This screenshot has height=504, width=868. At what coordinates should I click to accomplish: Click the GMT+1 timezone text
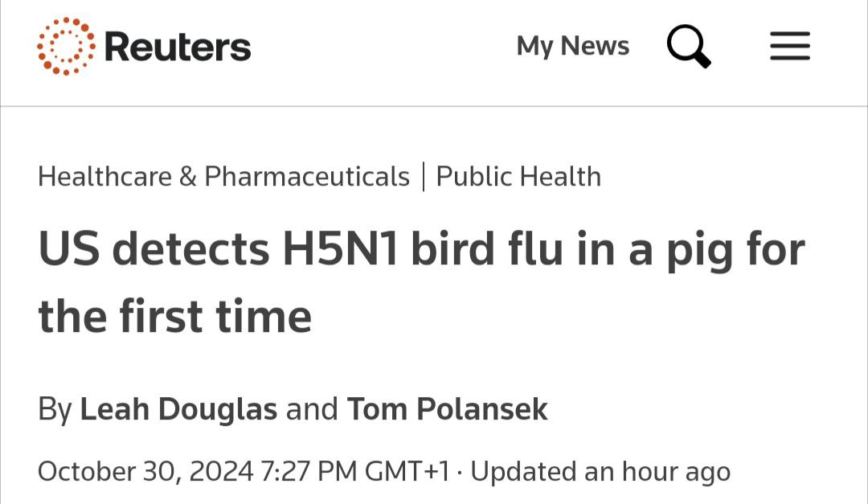click(x=407, y=472)
